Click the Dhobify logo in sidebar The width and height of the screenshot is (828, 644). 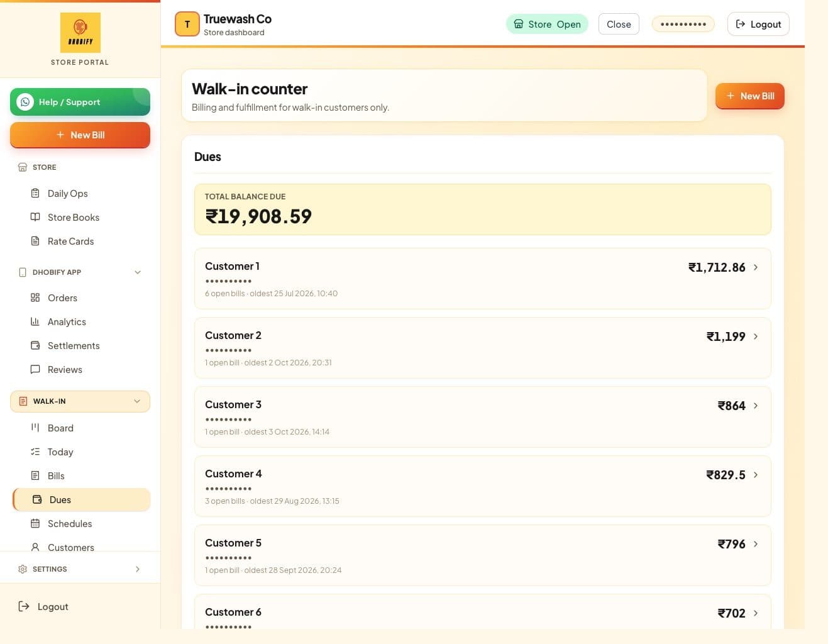click(80, 33)
